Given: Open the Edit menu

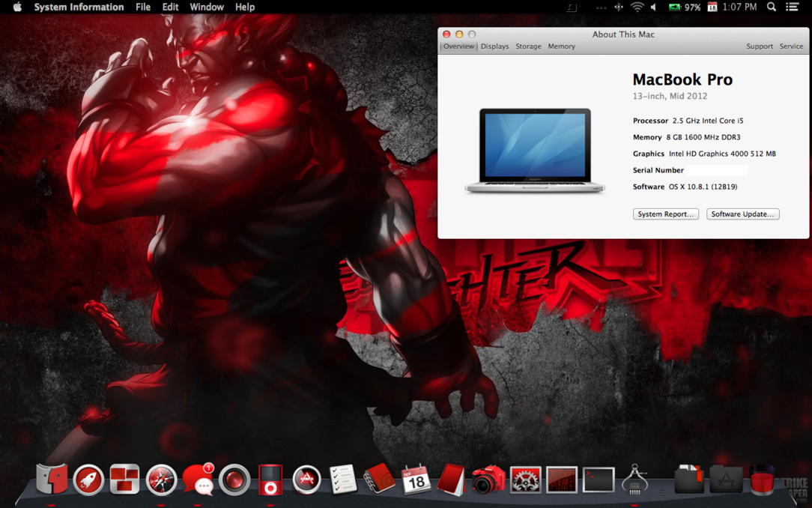Looking at the screenshot, I should 170,7.
